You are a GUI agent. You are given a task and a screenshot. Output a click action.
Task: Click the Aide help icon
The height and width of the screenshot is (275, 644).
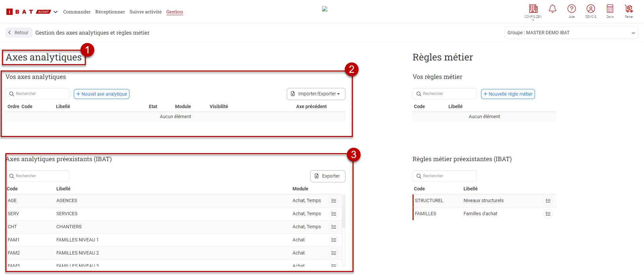pos(572,9)
